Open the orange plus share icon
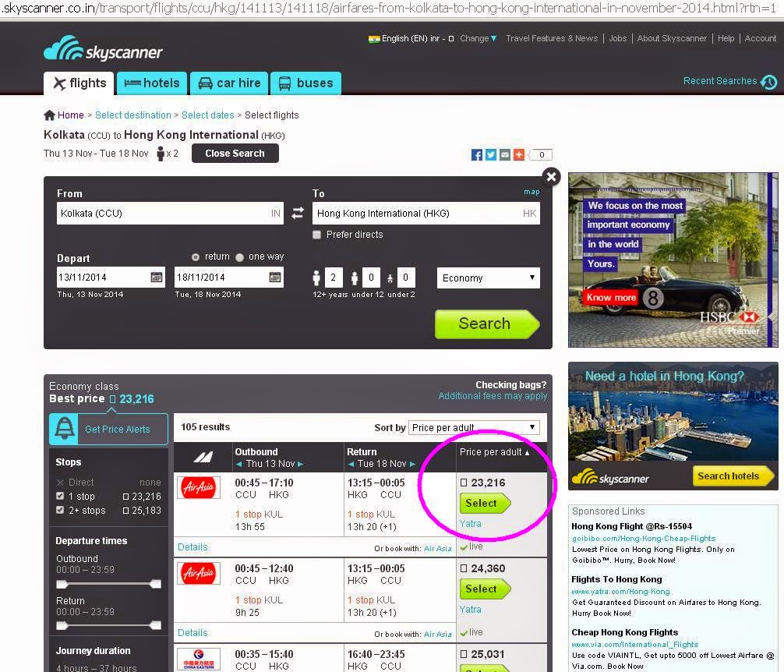Image resolution: width=784 pixels, height=672 pixels. point(519,154)
